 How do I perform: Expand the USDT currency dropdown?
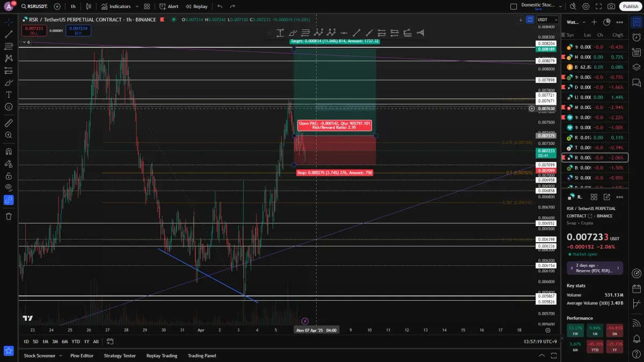tap(547, 20)
